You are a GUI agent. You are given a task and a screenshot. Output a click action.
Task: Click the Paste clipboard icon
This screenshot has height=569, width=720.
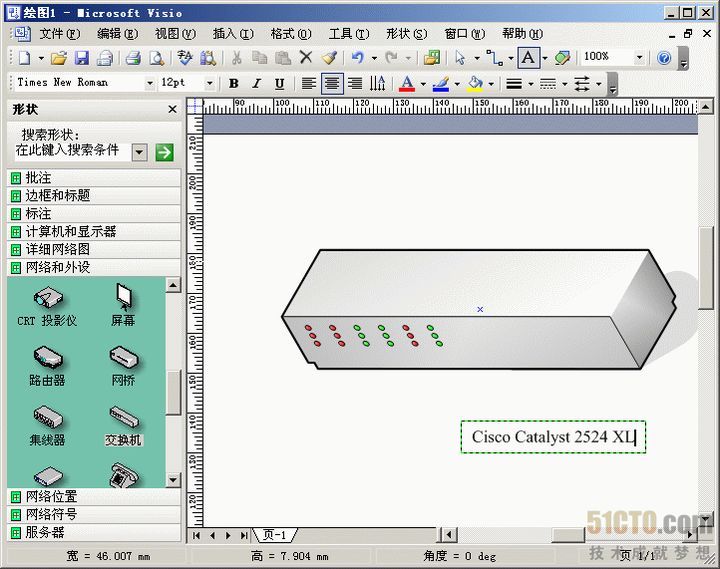[283, 58]
